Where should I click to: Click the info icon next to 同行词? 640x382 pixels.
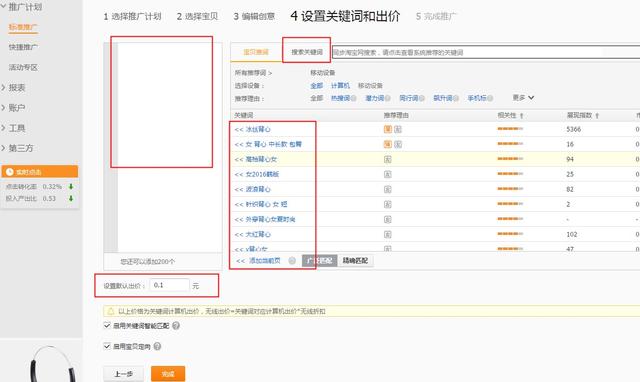click(422, 98)
